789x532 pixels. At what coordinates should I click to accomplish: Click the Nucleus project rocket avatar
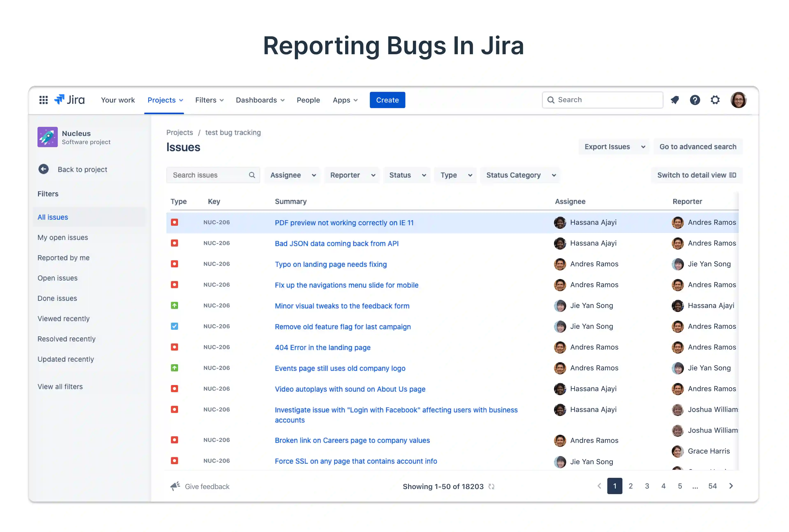[47, 137]
